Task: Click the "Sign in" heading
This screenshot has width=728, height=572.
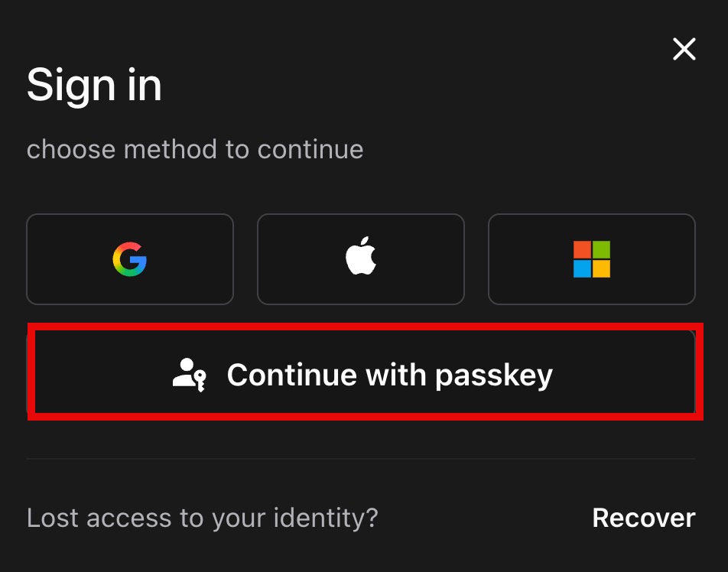Action: (x=94, y=85)
